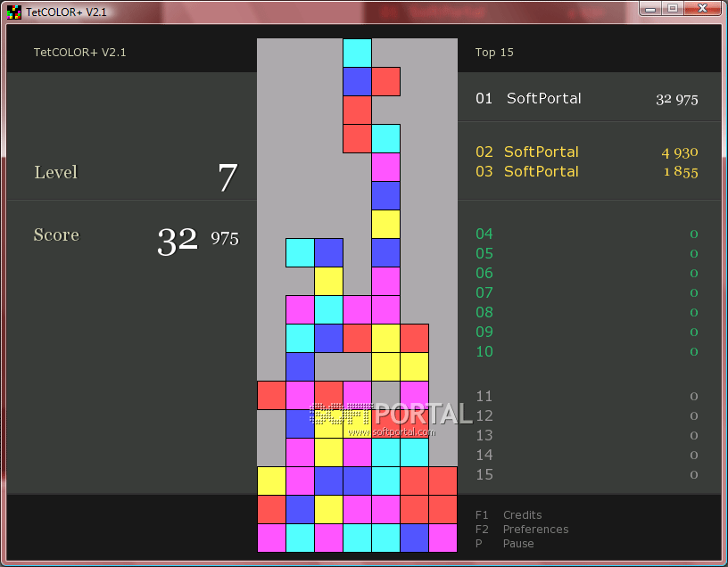The width and height of the screenshot is (728, 567).
Task: Click the Level label
Action: 55,172
